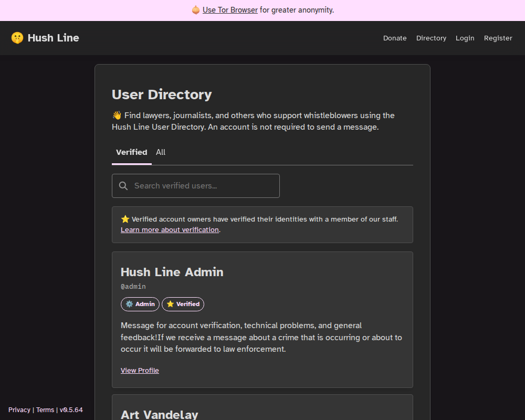View Profile of Hush Line Admin
This screenshot has width=525, height=420.
(140, 370)
